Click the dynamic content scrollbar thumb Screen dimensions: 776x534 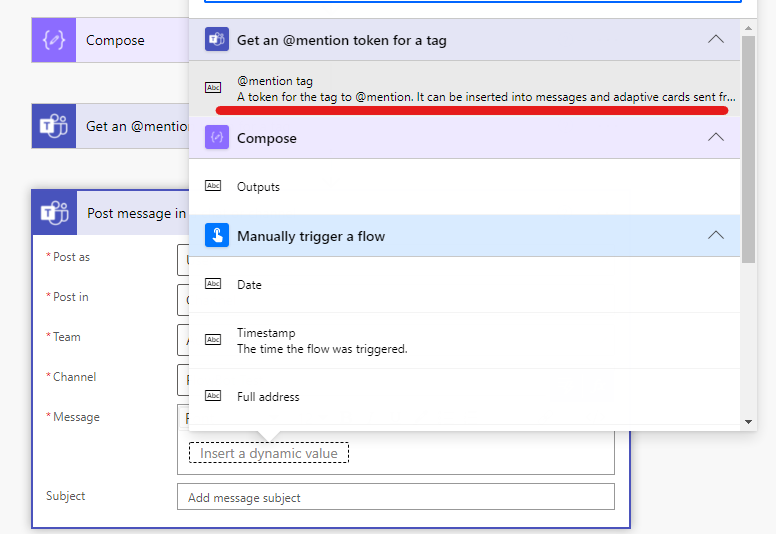click(748, 149)
